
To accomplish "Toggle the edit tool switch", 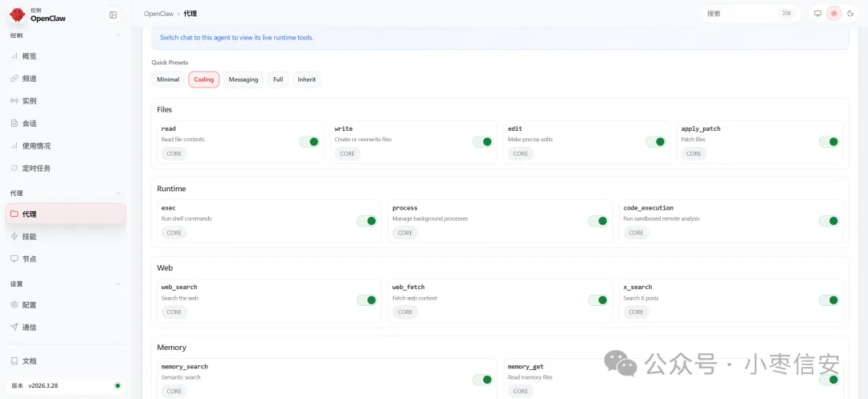I will [656, 142].
